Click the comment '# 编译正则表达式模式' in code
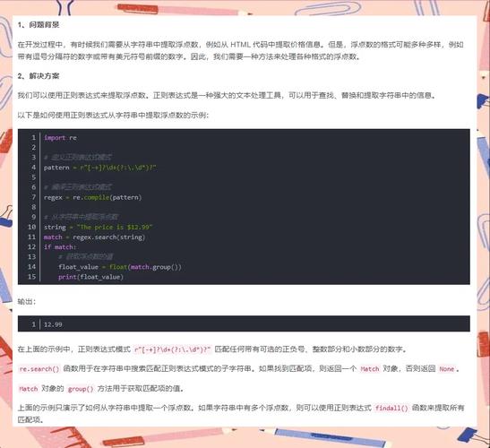Screen dimensions: 490x448 [x=78, y=187]
